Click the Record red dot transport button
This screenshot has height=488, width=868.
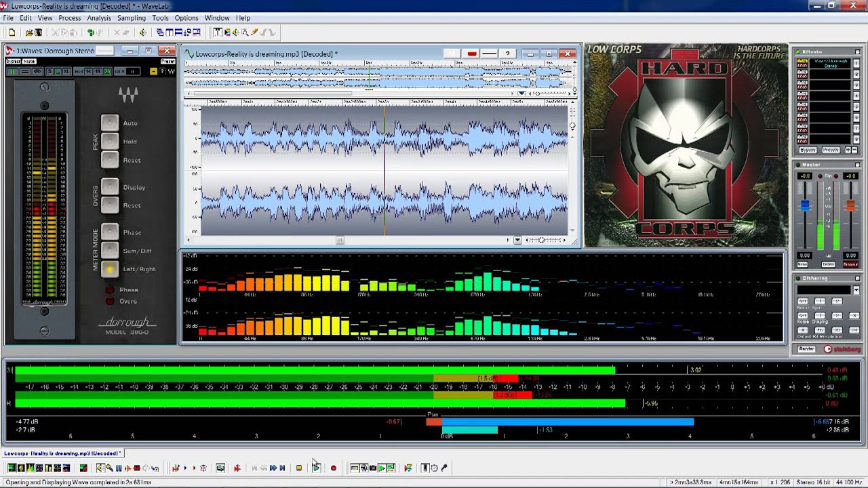coord(333,468)
